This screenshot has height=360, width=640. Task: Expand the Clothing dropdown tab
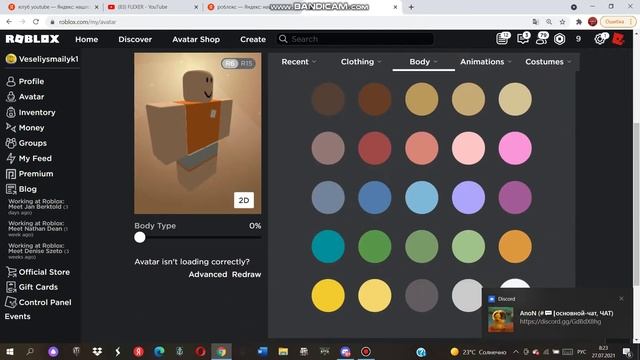[x=361, y=62]
